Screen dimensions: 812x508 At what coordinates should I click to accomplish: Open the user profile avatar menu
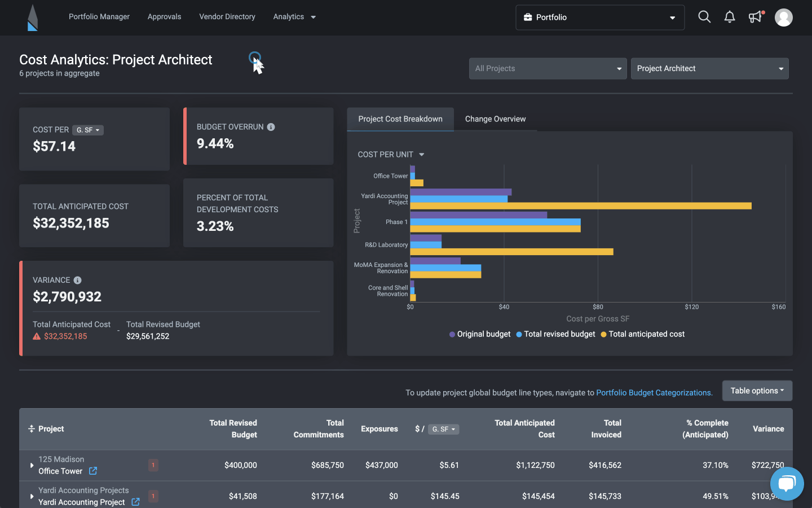click(x=784, y=17)
